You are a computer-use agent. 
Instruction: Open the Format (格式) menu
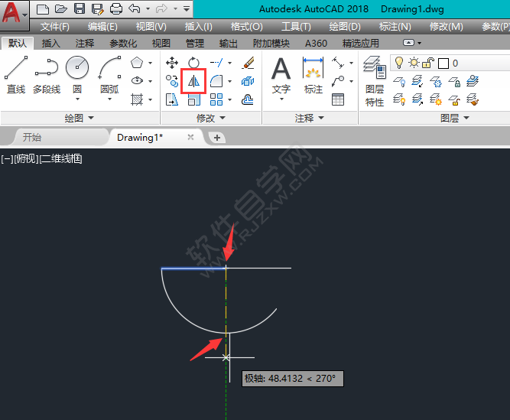click(x=246, y=26)
